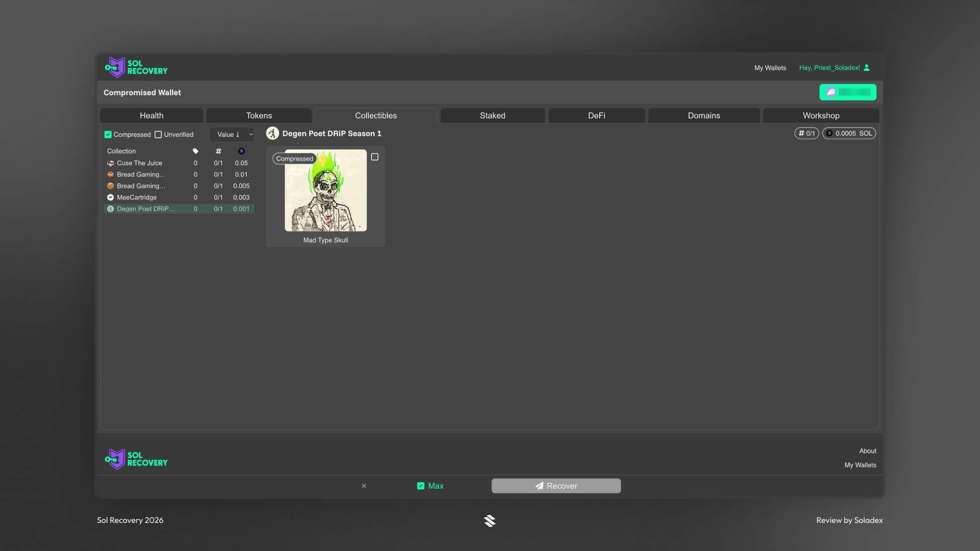Click the Value descending sort arrow

pyautogui.click(x=237, y=134)
